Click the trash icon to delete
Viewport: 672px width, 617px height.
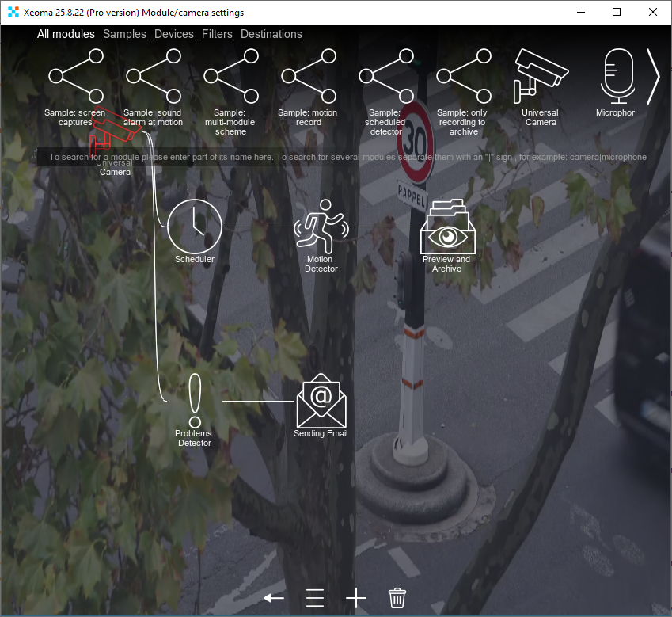[x=397, y=598]
